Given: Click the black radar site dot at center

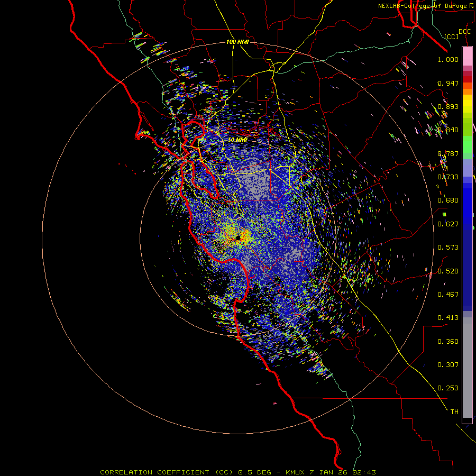Looking at the screenshot, I should tap(238, 237).
